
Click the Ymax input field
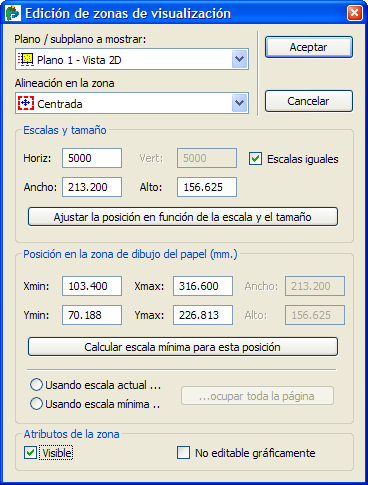tap(203, 315)
